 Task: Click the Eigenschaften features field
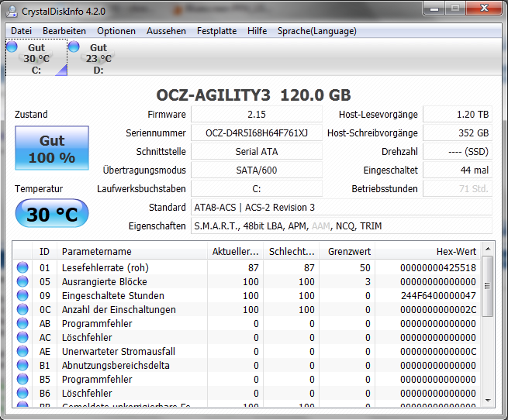(x=341, y=226)
